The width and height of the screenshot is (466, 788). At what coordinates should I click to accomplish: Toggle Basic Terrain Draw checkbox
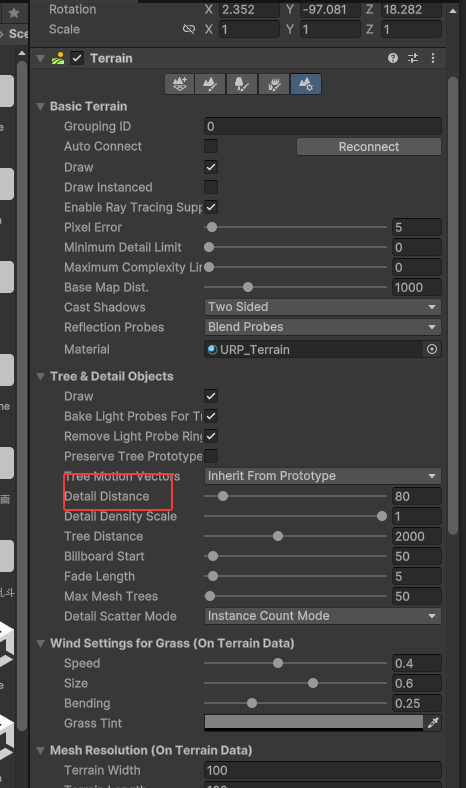pos(211,167)
